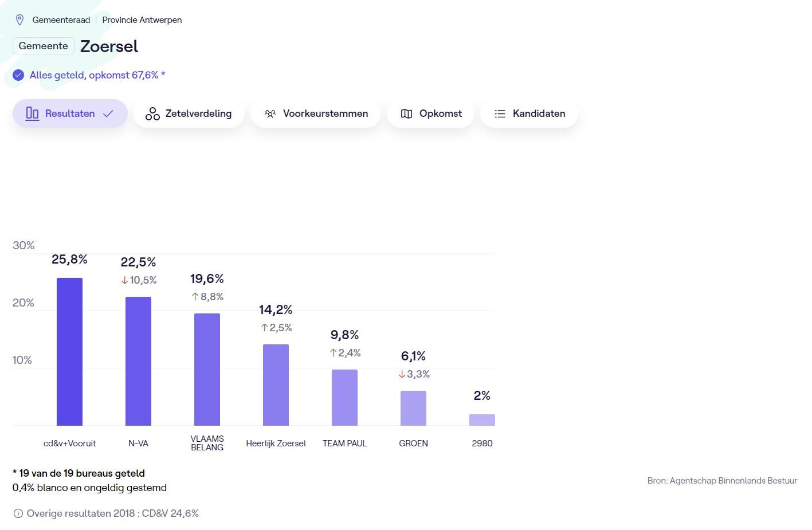Open the Provincie Antwerpen breadcrumb link
Image resolution: width=812 pixels, height=530 pixels.
point(142,20)
